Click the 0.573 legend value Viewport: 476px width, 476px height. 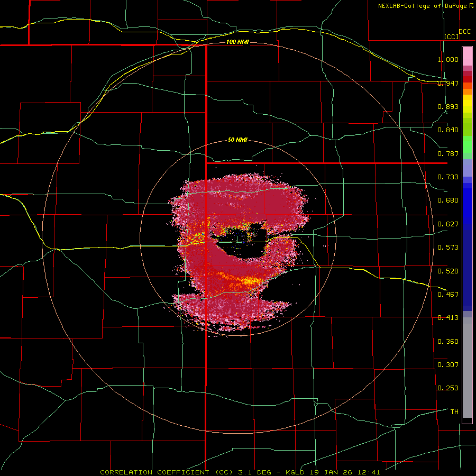[x=448, y=248]
